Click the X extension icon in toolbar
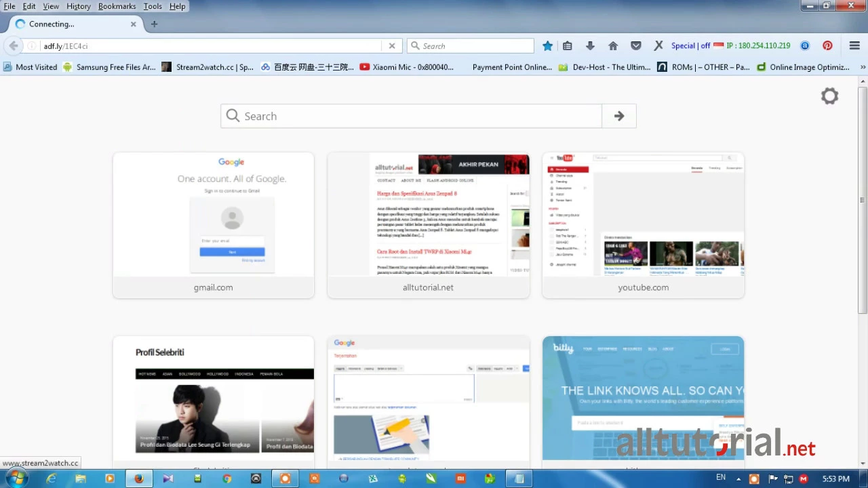 658,45
